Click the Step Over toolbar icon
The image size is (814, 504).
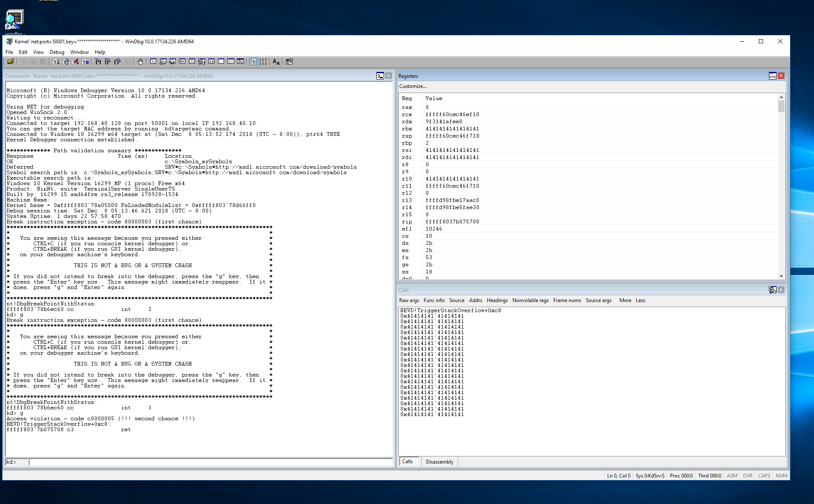107,62
